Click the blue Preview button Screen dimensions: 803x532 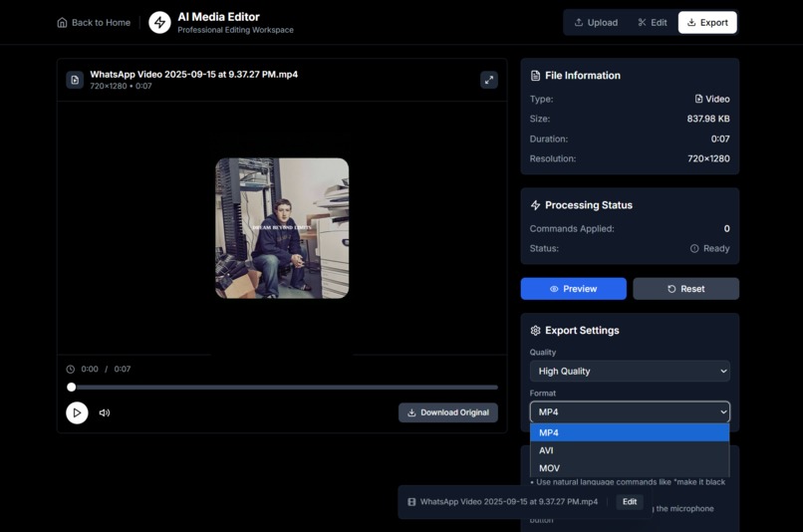click(574, 289)
